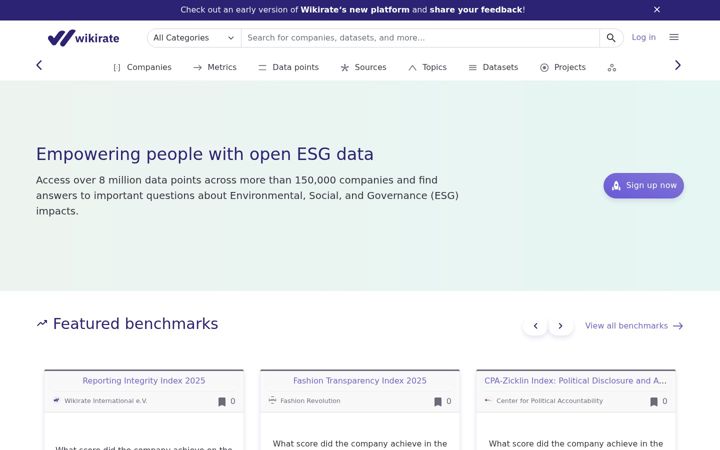
Task: Click the Wikirate International e.V. logo icon
Action: (56, 400)
